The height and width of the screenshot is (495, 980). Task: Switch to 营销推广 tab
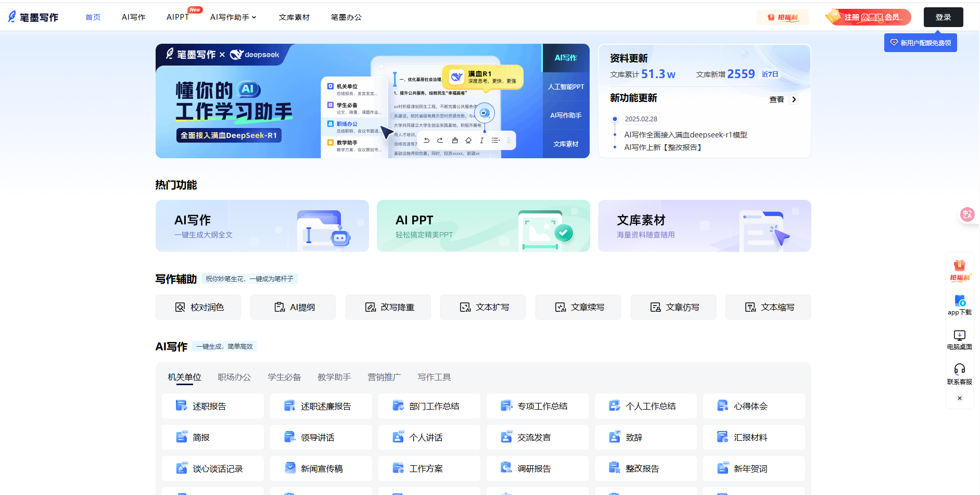(x=384, y=377)
